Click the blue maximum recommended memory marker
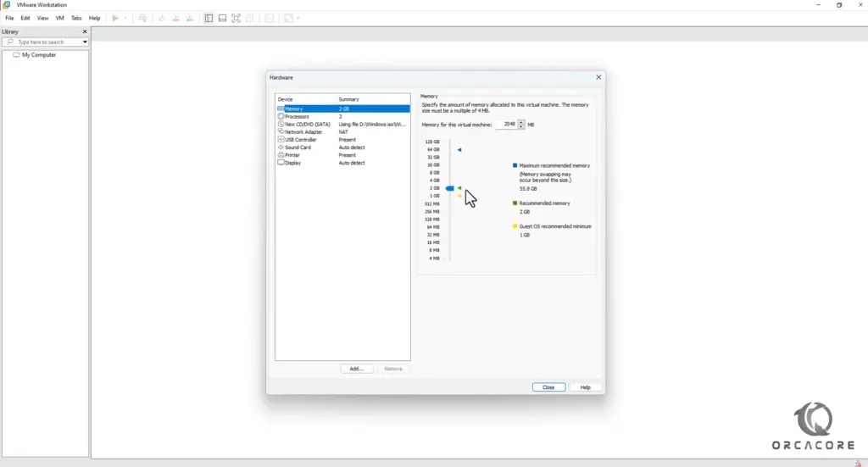The height and width of the screenshot is (467, 868). [x=459, y=150]
